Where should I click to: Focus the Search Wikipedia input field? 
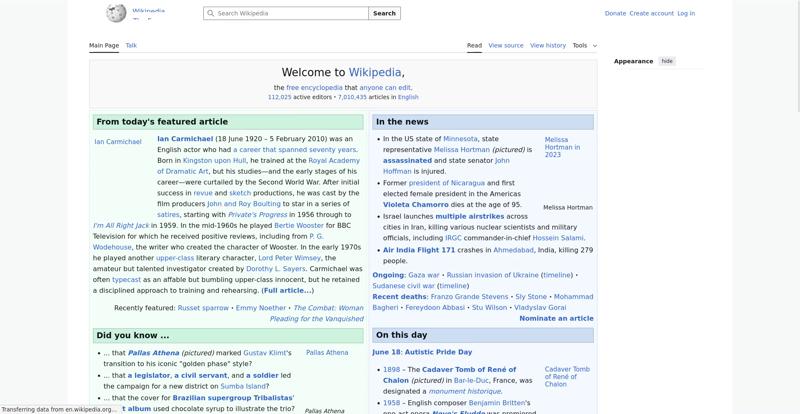point(286,13)
